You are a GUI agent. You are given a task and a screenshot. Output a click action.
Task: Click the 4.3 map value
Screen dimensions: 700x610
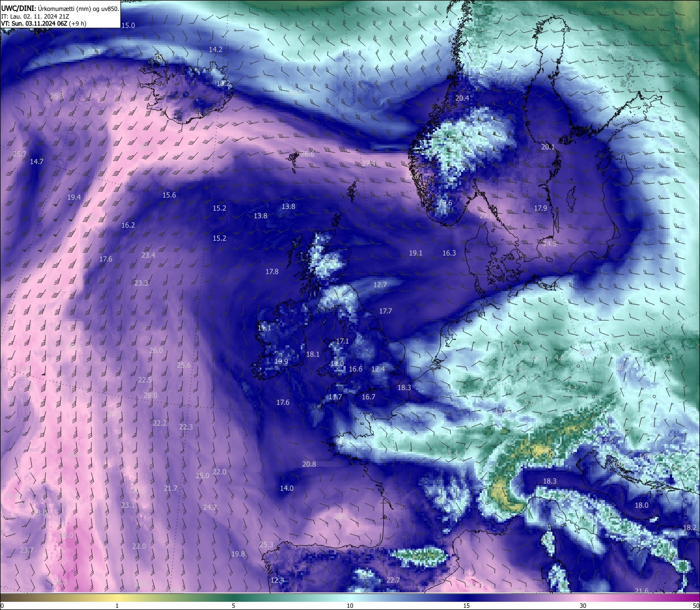[x=572, y=387]
